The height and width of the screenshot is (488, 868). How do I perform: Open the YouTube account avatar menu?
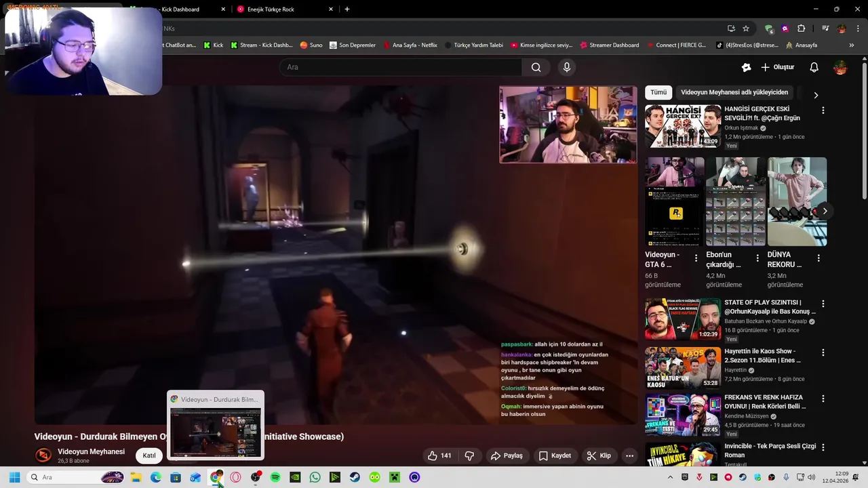click(840, 67)
